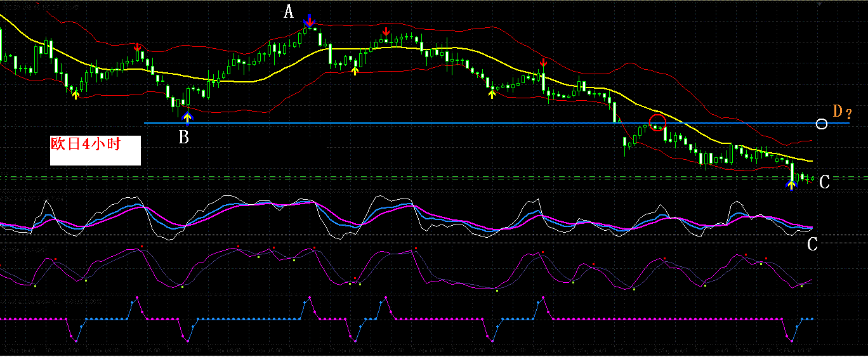This screenshot has height=357, width=868.
Task: Select the red 欧日4小时 text label
Action: point(86,144)
